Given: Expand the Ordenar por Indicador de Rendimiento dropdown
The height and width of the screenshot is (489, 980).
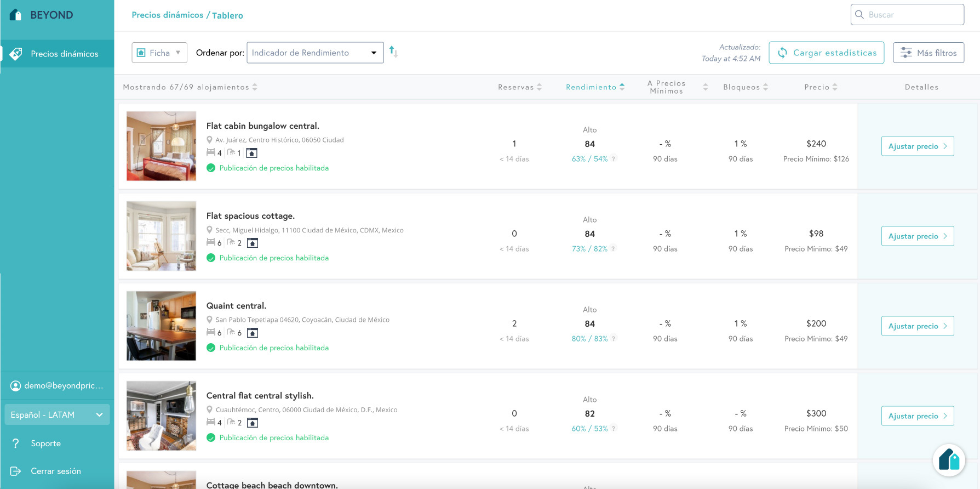Looking at the screenshot, I should tap(315, 53).
